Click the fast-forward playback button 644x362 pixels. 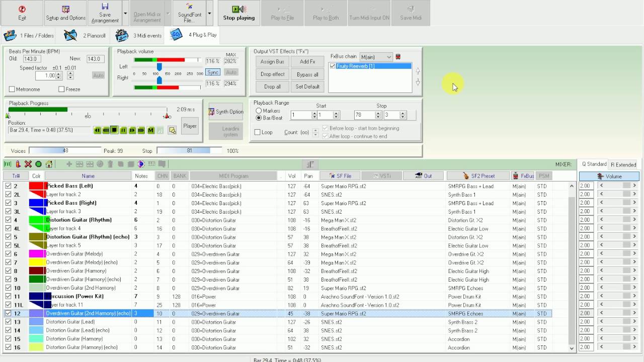tap(141, 130)
